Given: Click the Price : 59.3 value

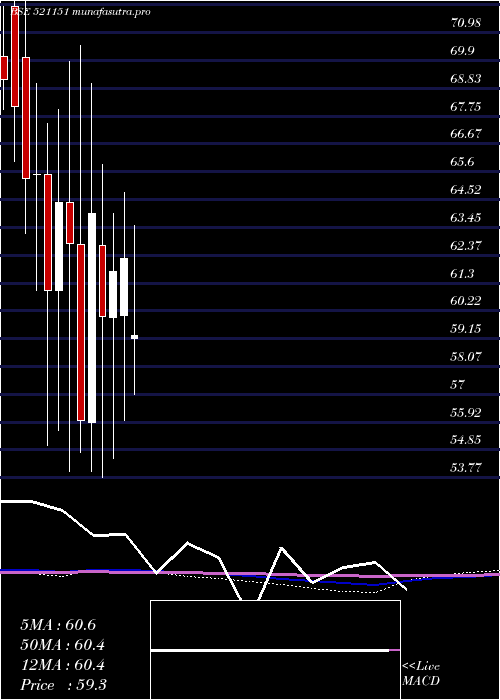Looking at the screenshot, I should click(63, 685).
